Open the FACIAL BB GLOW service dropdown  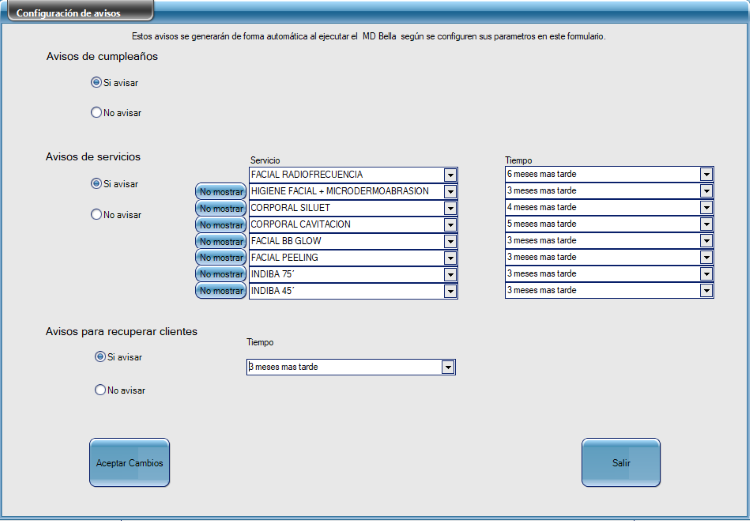coord(450,241)
